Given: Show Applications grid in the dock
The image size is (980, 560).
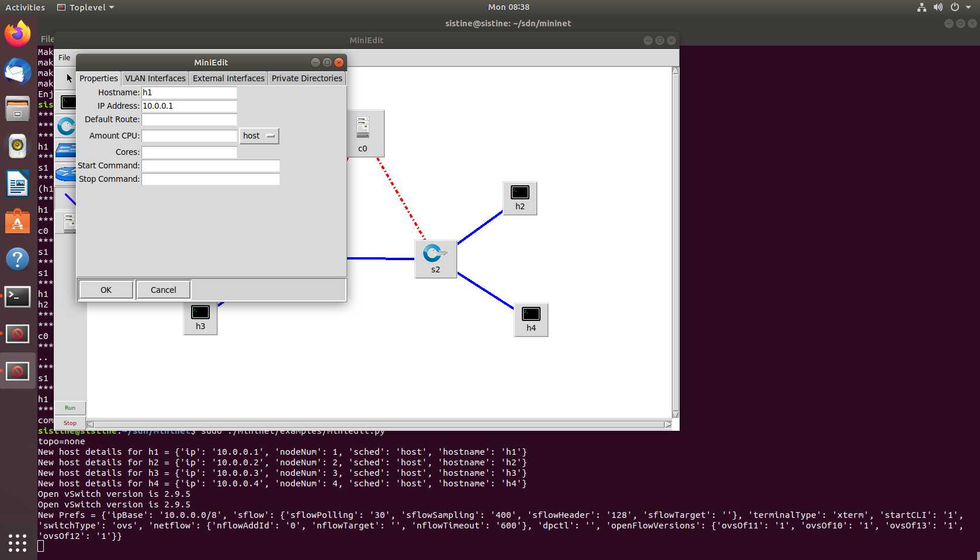Looking at the screenshot, I should pos(18,542).
